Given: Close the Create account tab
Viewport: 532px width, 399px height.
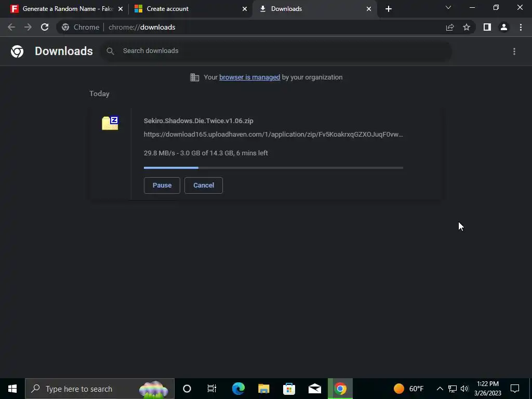Looking at the screenshot, I should coord(245,9).
